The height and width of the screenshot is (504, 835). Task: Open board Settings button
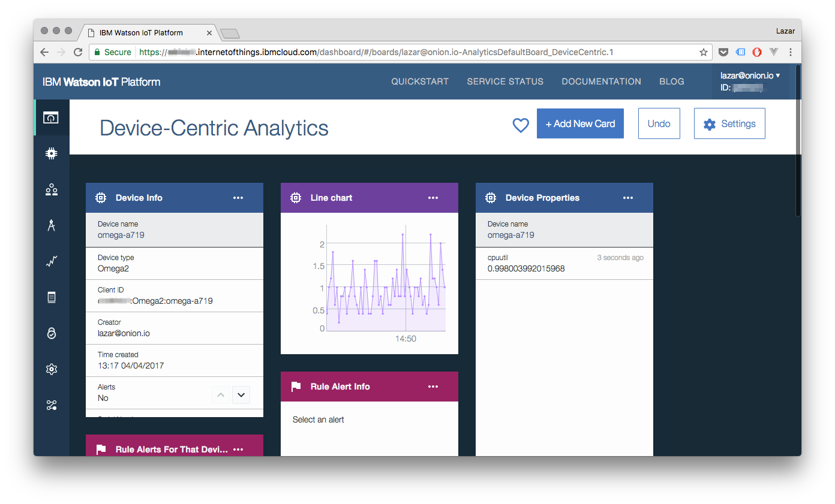coord(729,123)
